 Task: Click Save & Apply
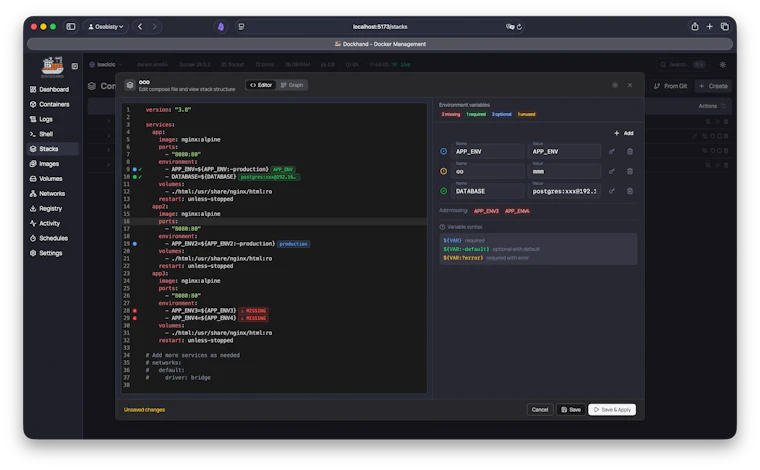click(612, 410)
